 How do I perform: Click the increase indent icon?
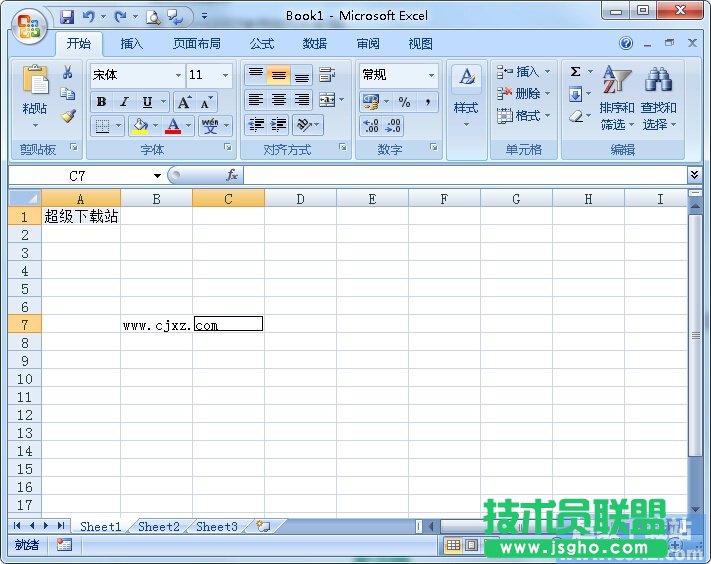279,125
